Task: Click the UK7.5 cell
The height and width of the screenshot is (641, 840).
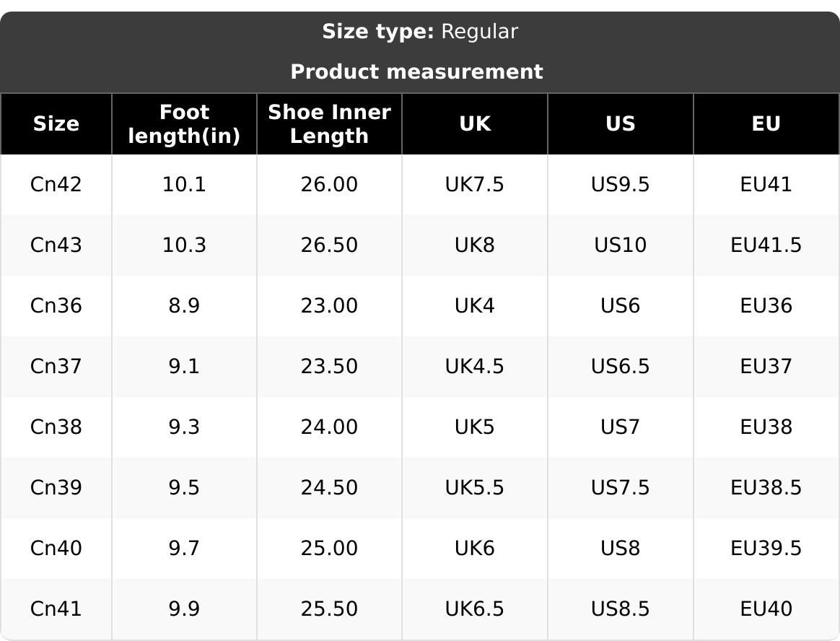Action: point(475,184)
